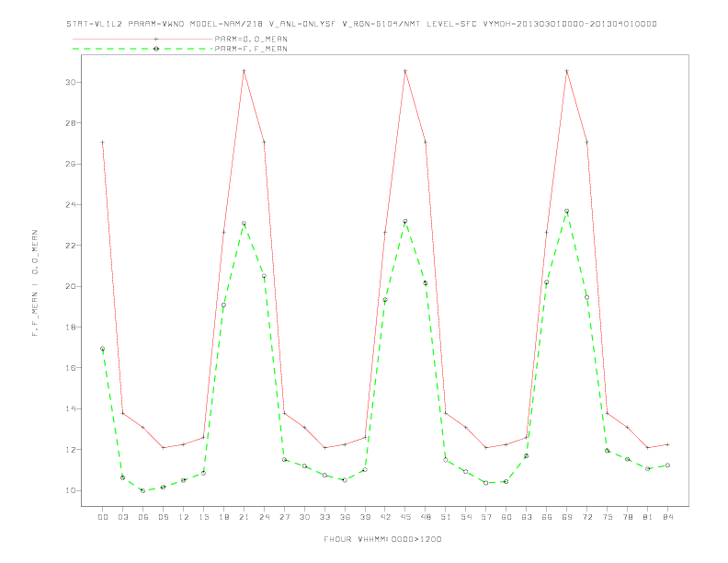Click the y-axis tick label 26
Image resolution: width=728 pixels, height=563 pixels.
(71, 164)
